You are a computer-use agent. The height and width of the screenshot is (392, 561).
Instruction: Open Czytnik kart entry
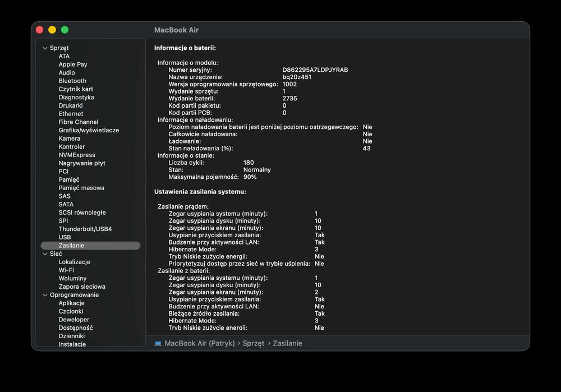pos(76,89)
